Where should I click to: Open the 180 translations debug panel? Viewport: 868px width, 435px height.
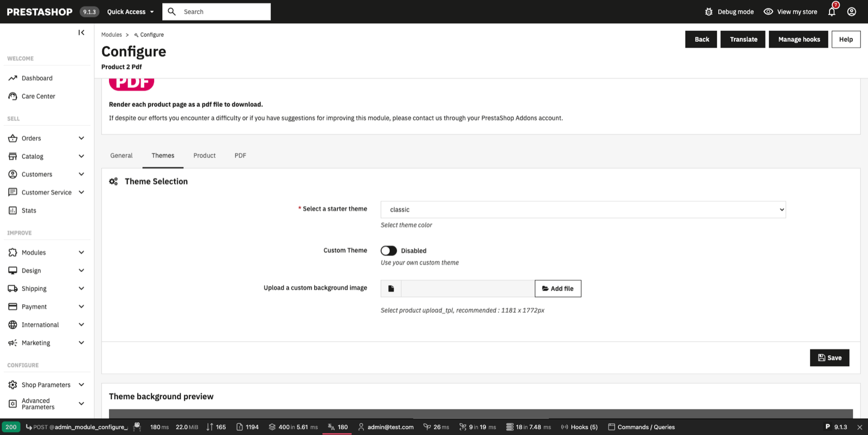pyautogui.click(x=337, y=427)
